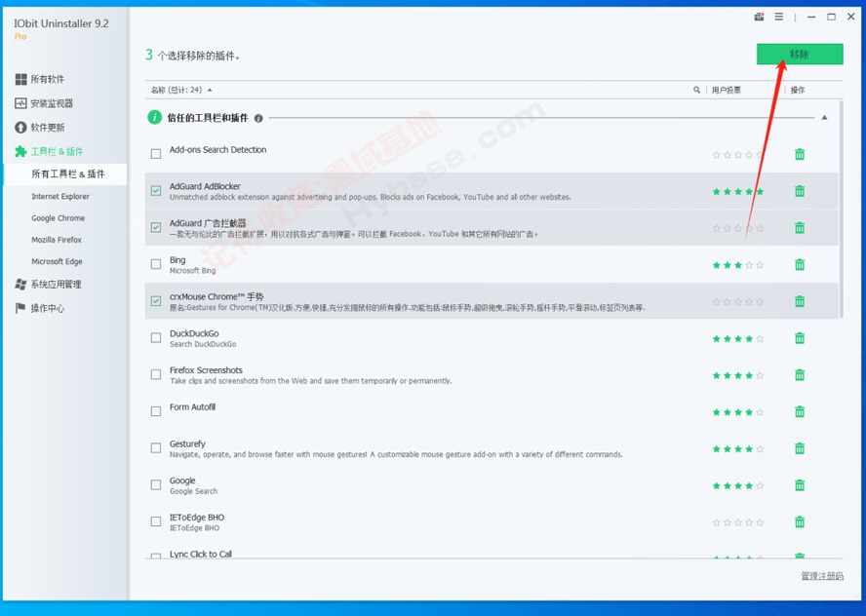Screen dimensions: 866x616
Task: Select the IEToEdge BHO checkbox
Action: point(156,521)
